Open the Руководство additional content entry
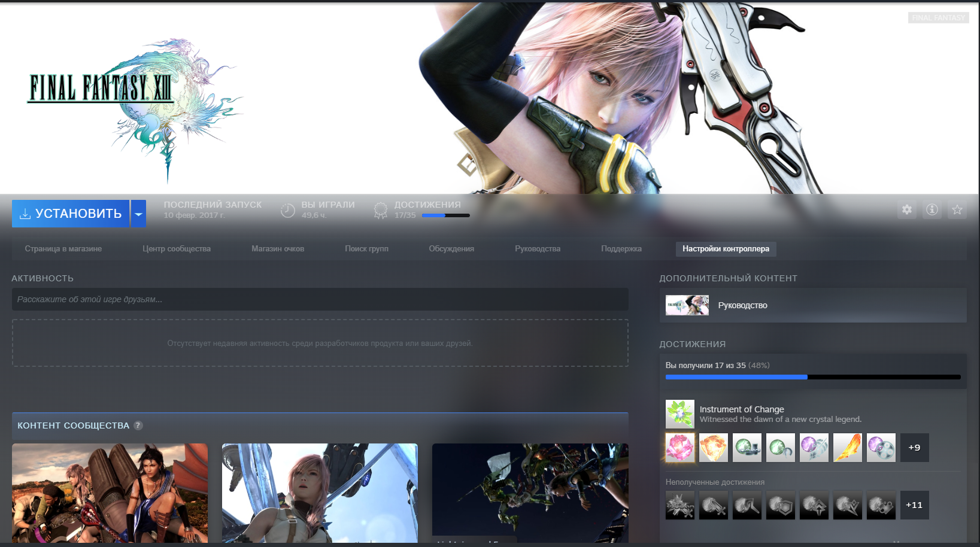Image resolution: width=980 pixels, height=547 pixels. (813, 305)
